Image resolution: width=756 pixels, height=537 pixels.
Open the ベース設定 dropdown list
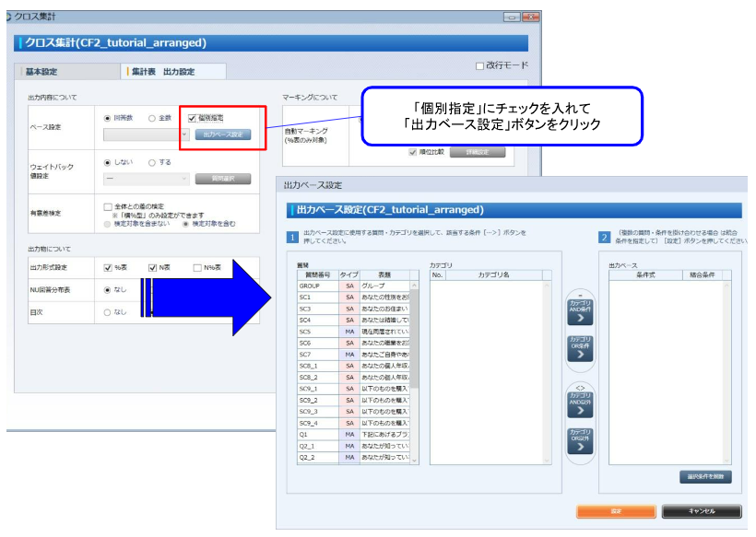click(x=184, y=134)
